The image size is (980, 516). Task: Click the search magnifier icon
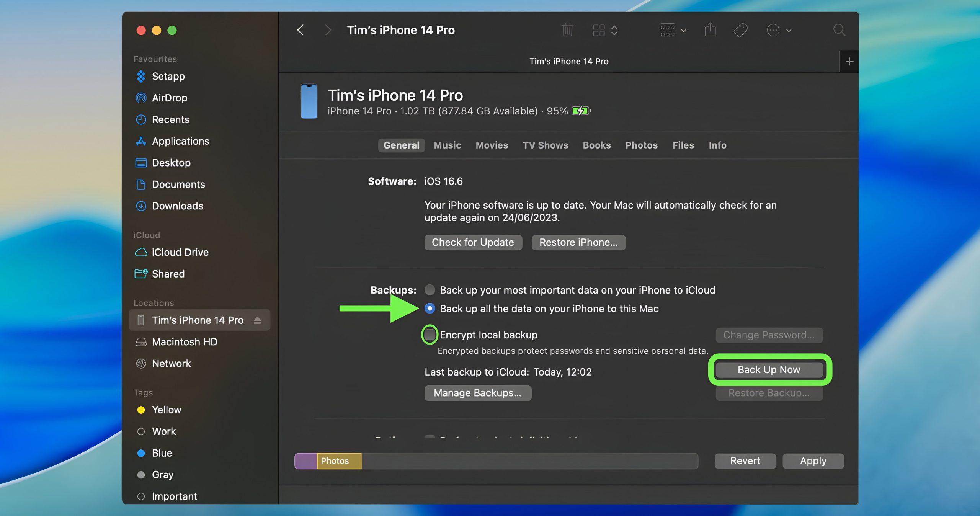[x=839, y=30]
